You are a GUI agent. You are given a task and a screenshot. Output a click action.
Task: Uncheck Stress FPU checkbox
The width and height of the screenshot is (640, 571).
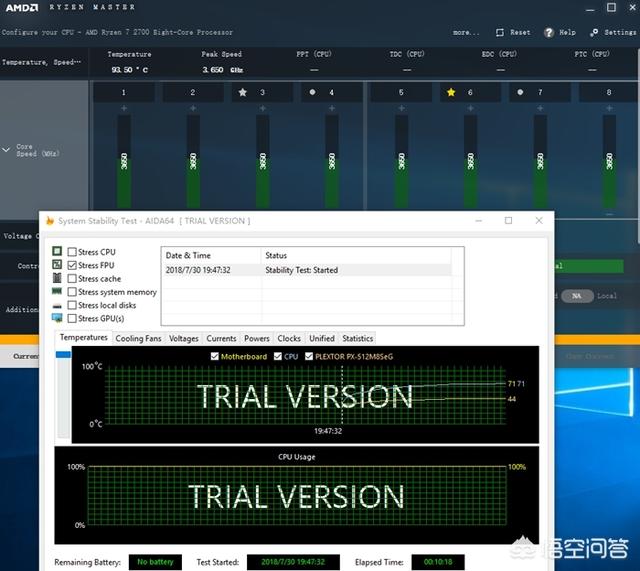72,265
